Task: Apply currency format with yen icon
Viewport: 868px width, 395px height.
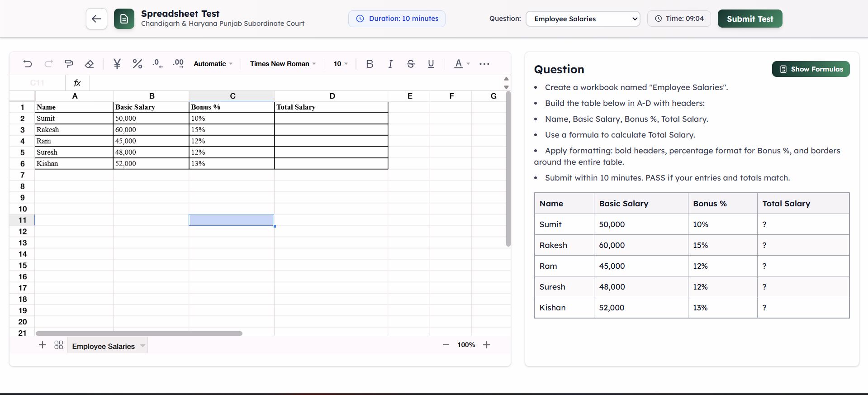Action: pos(117,64)
